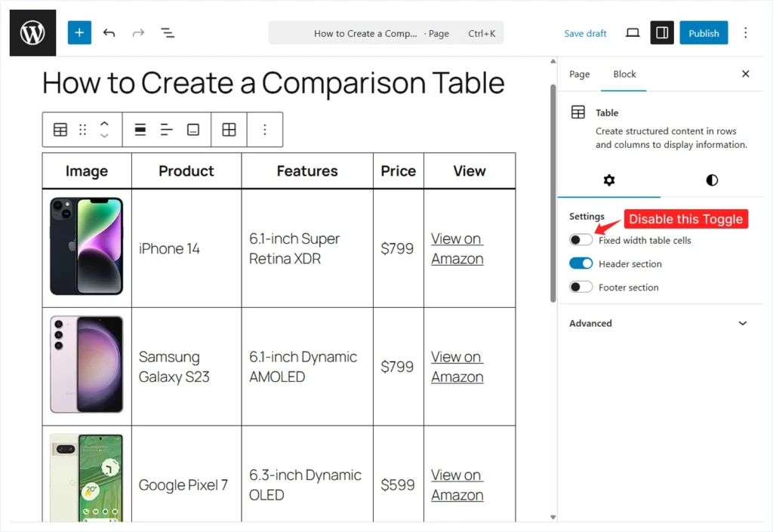Viewport: 773px width, 532px height.
Task: Open the block inserter plus button
Action: click(79, 33)
